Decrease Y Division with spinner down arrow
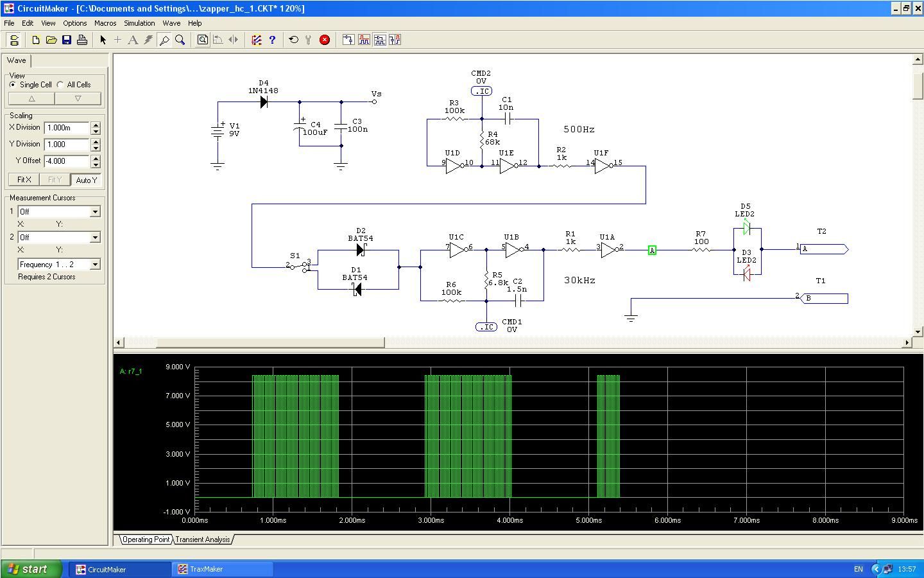The image size is (924, 578). pyautogui.click(x=96, y=148)
